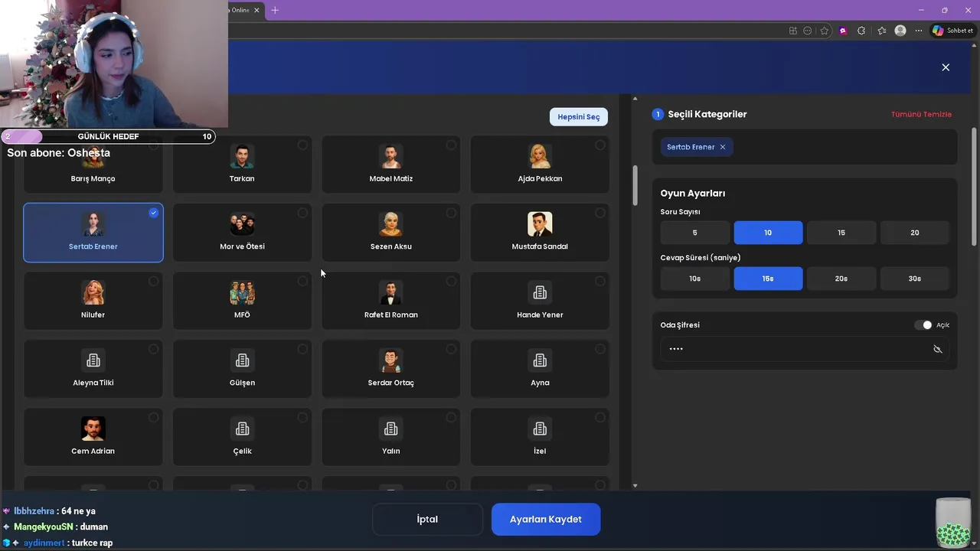Close the current browser tab
The width and height of the screenshot is (980, 551).
(256, 10)
